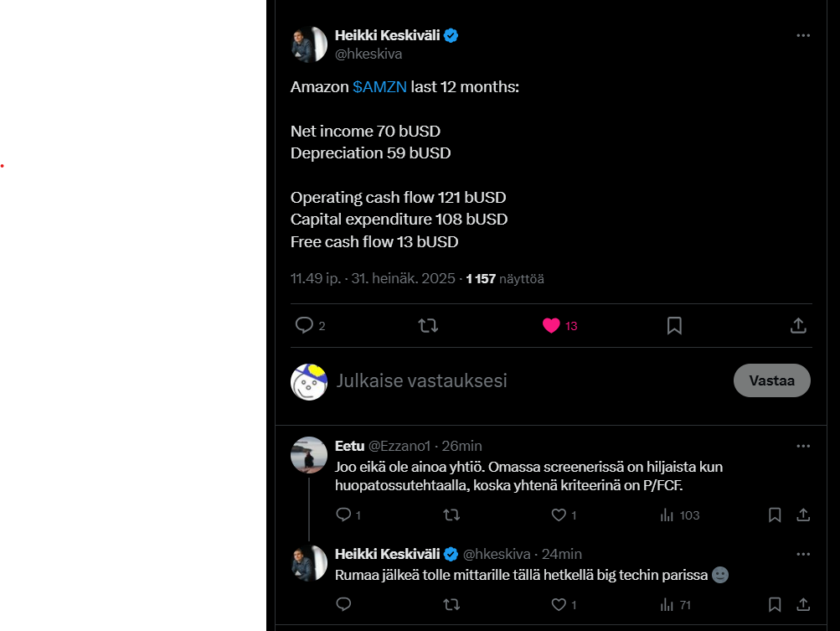
Task: Open three-dot menu on Heikki's 24min reply
Action: coord(803,555)
